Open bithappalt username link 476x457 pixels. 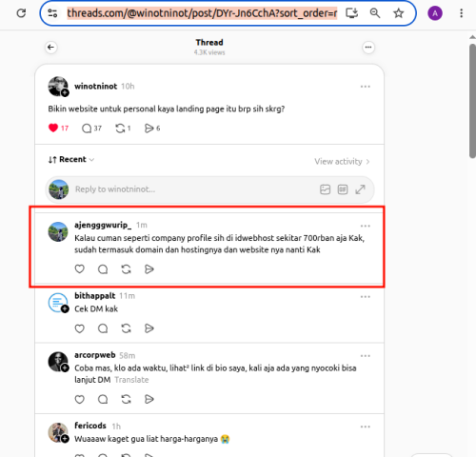(94, 296)
